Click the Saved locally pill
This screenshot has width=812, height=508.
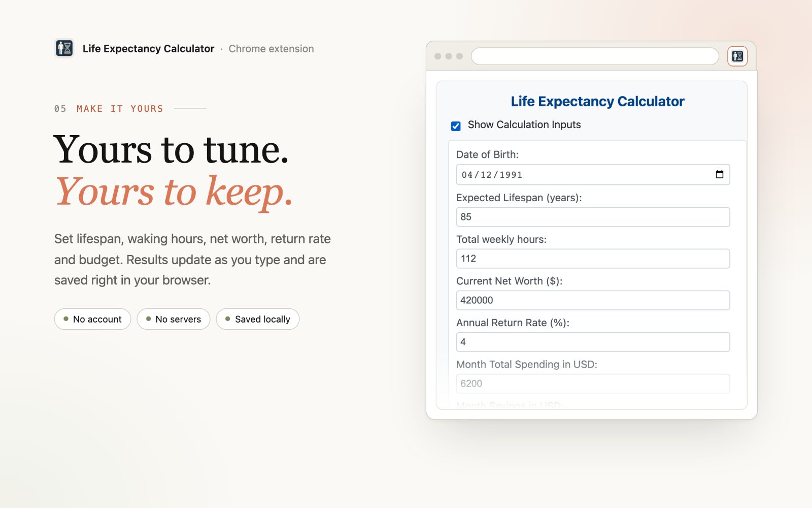pyautogui.click(x=258, y=319)
